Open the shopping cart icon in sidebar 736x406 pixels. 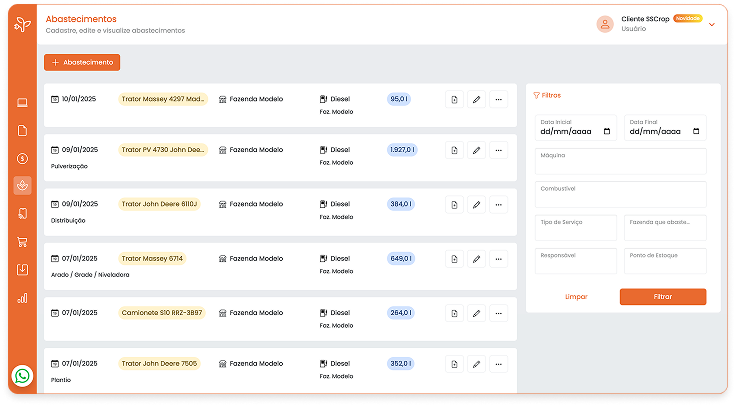pyautogui.click(x=22, y=241)
